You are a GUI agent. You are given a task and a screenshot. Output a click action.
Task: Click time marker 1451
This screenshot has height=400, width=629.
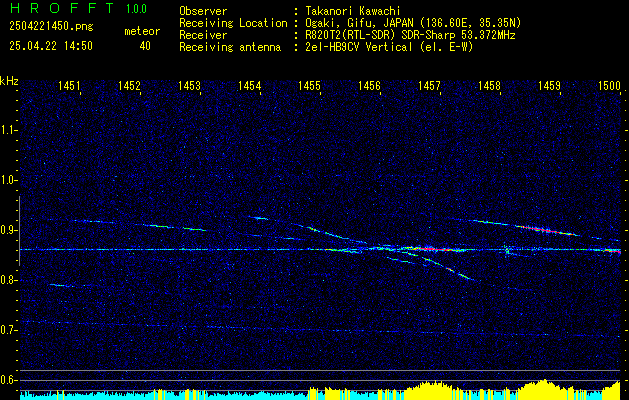click(x=69, y=85)
